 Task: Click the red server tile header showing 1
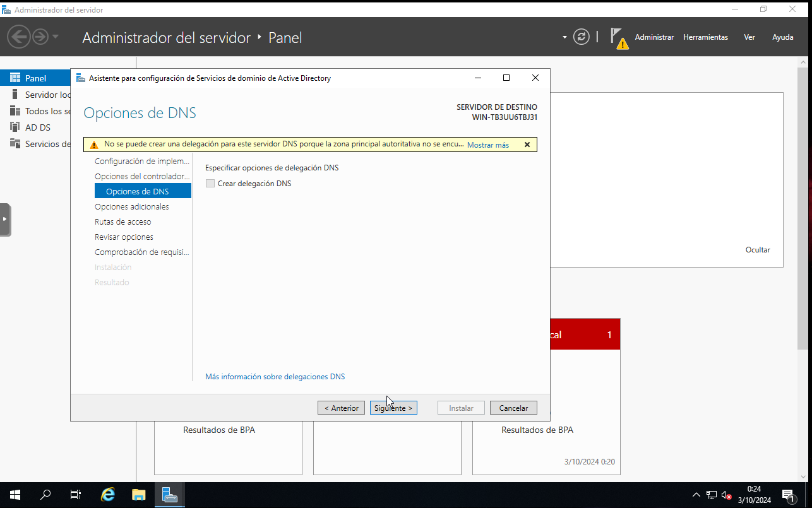(585, 334)
